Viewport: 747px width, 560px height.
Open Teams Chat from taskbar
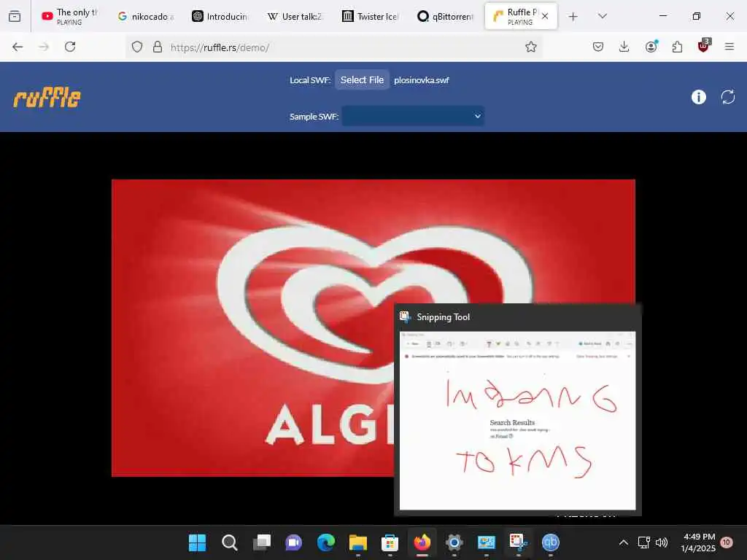coord(293,542)
